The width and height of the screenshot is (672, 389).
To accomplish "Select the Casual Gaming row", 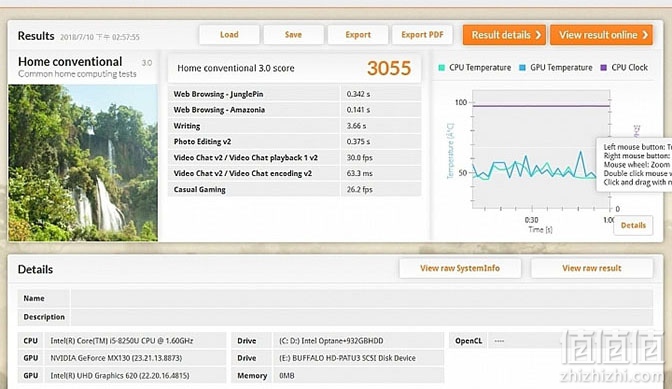I will click(294, 189).
